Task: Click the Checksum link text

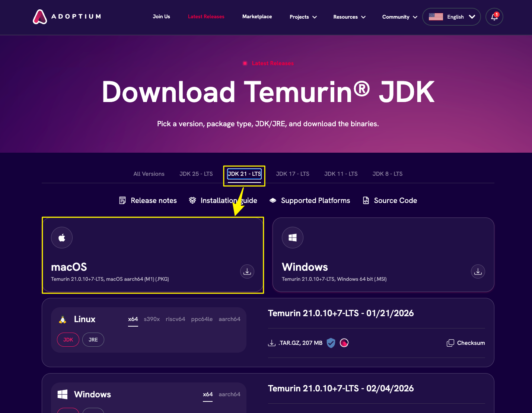Action: tap(471, 343)
